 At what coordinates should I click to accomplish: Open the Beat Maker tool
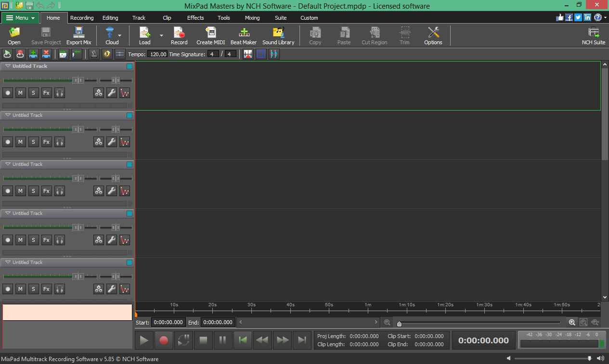(243, 36)
